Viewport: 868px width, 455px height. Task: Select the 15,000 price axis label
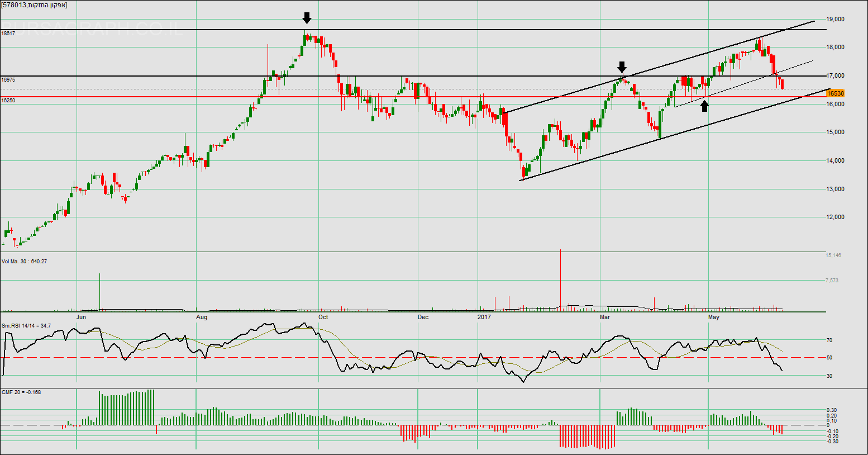[x=836, y=132]
